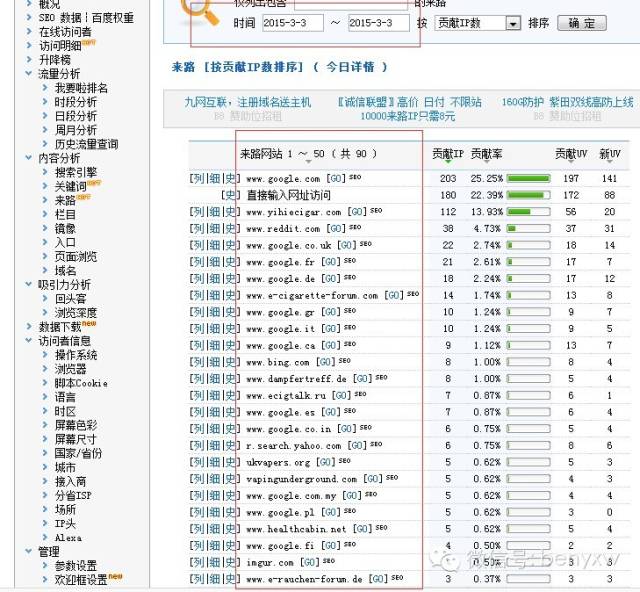Open 浏览深度 report
The height and width of the screenshot is (592, 640).
click(x=76, y=313)
